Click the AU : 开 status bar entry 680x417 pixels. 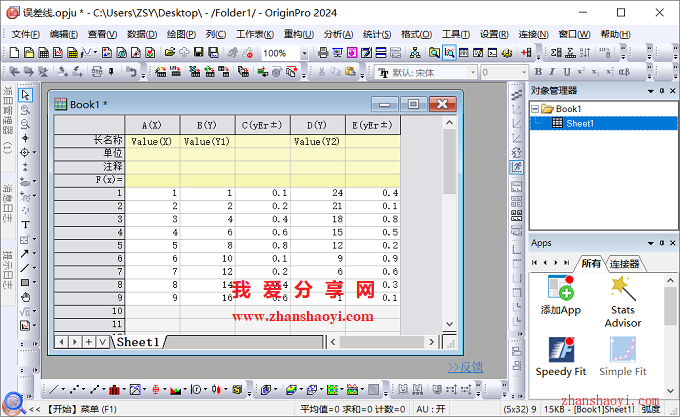tap(430, 409)
